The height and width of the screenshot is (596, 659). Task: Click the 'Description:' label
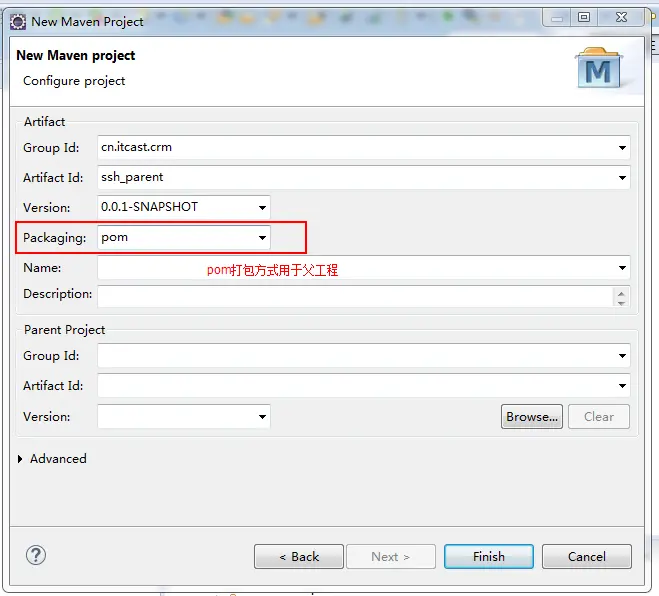[58, 294]
